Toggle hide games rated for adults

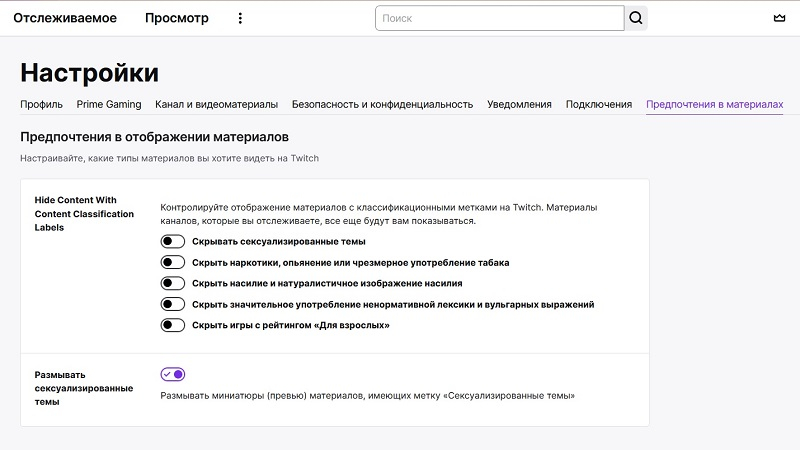(x=173, y=325)
